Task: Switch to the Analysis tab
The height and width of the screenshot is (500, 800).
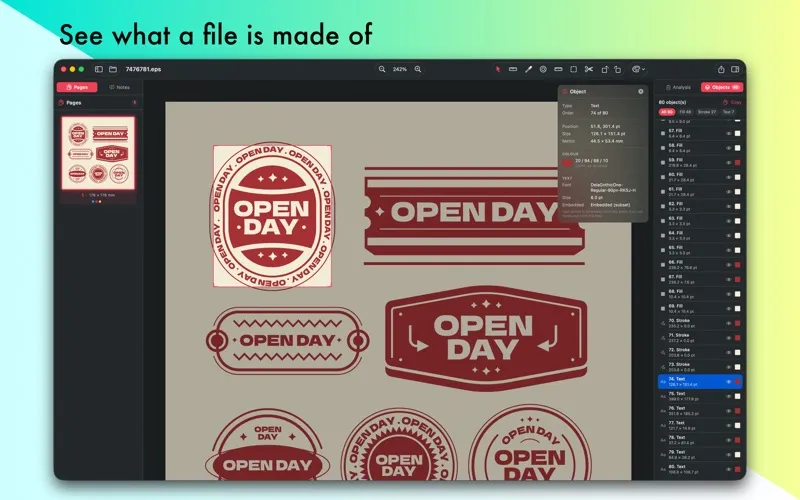Action: click(x=678, y=88)
